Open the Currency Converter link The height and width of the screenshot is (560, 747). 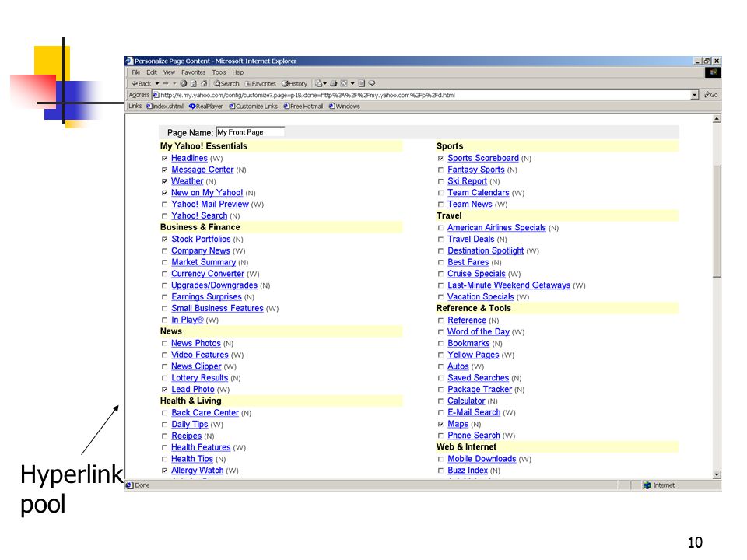click(x=208, y=274)
